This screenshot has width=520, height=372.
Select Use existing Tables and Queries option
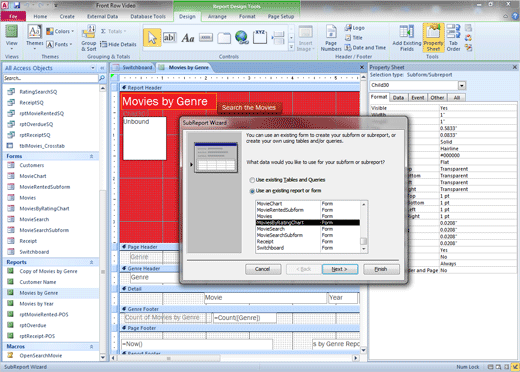[287, 180]
